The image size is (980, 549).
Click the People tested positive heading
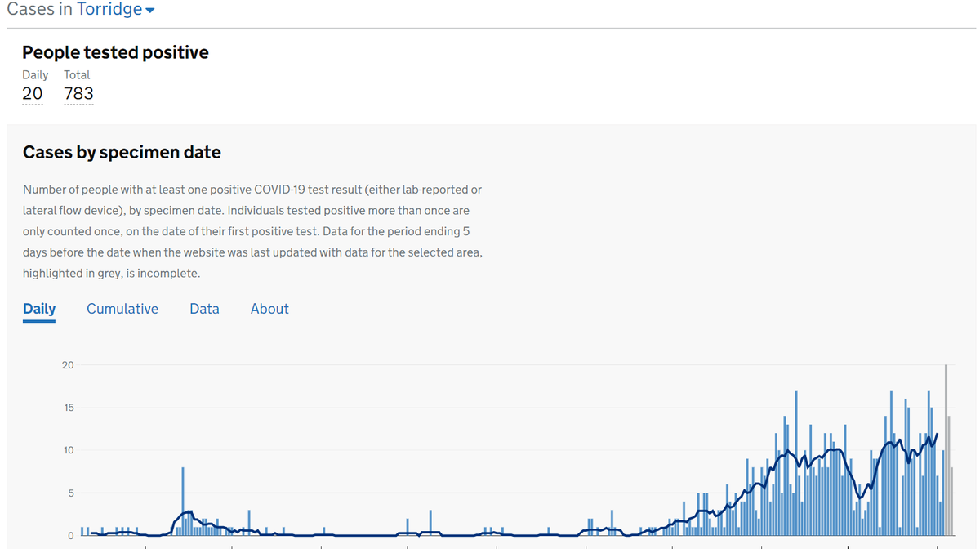coord(115,52)
